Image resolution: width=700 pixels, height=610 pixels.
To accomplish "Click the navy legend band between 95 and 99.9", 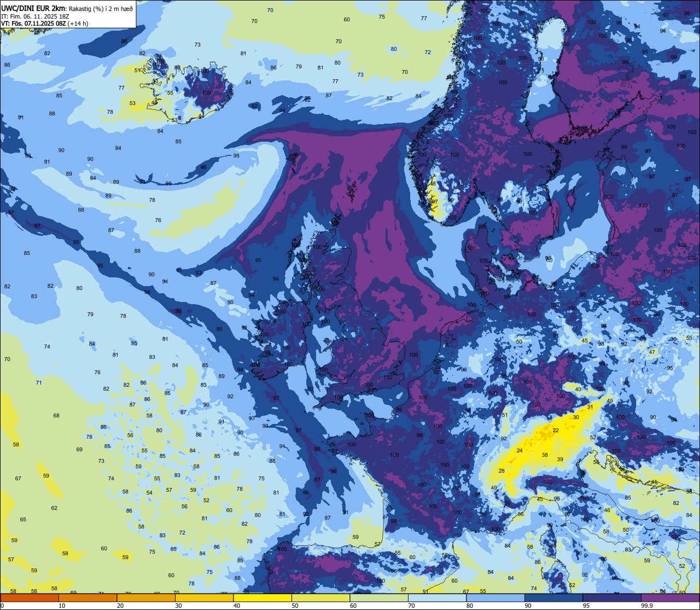I will 612,598.
